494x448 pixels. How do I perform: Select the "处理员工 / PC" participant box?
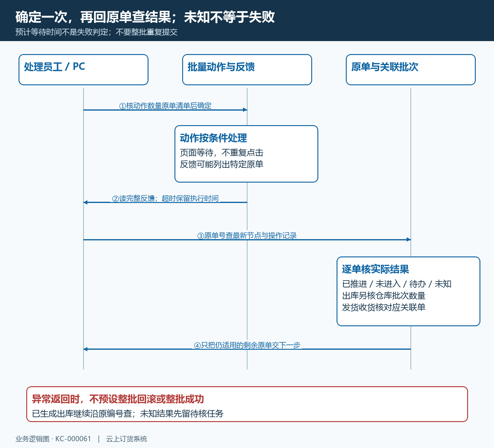pos(83,70)
